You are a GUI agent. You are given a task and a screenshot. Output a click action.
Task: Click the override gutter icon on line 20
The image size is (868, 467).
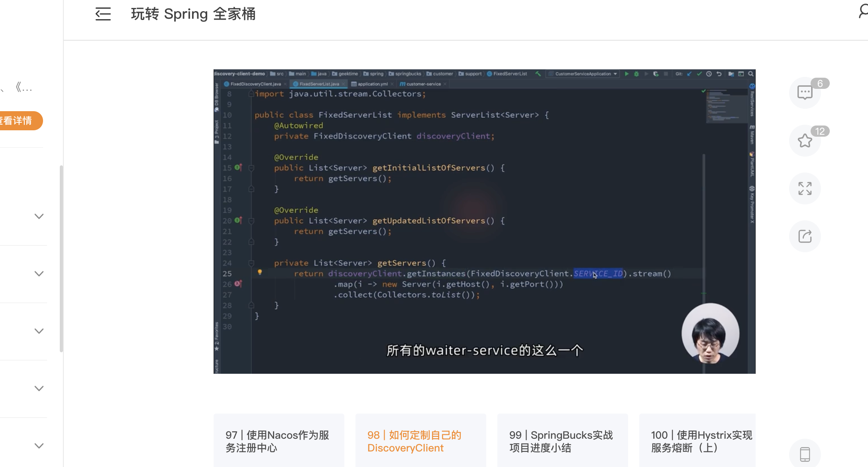(x=238, y=220)
